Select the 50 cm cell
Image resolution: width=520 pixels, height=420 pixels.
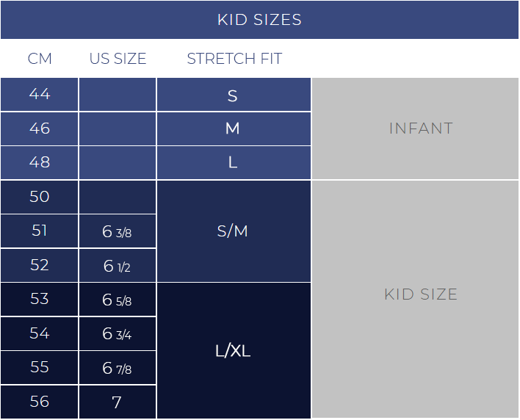[39, 197]
